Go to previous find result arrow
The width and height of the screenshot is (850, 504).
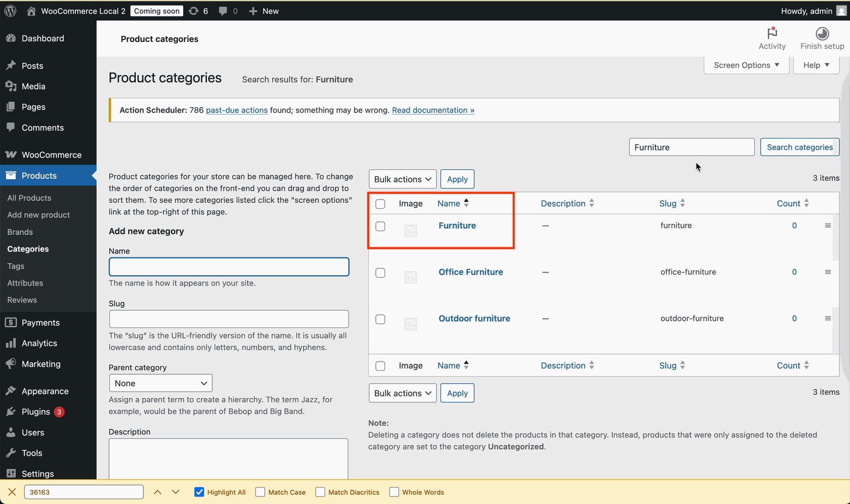click(x=158, y=492)
